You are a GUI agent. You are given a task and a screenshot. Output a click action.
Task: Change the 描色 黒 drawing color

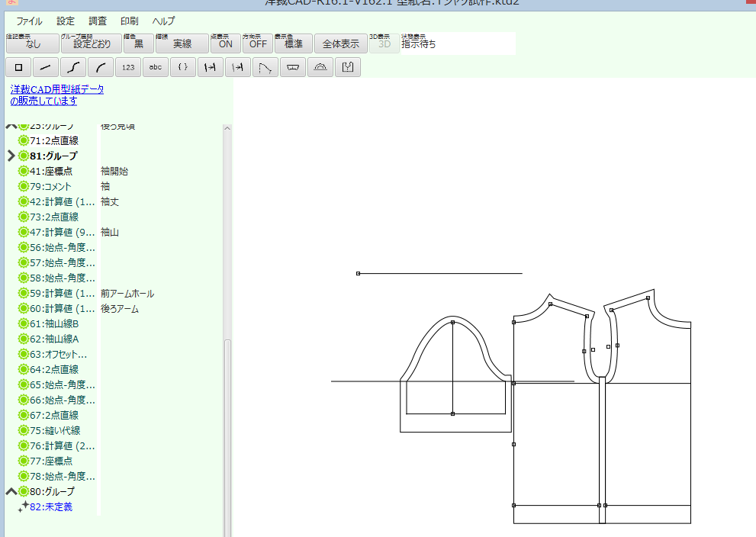click(138, 43)
